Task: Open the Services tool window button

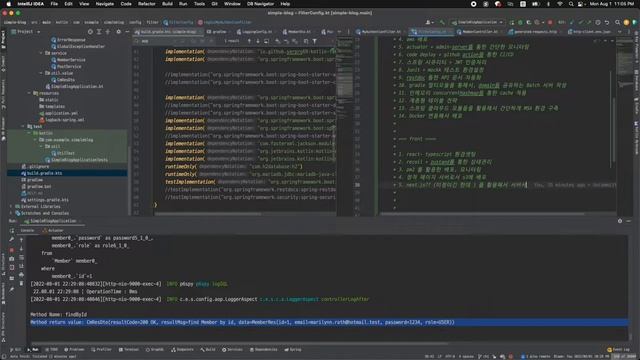Action: pos(232,350)
